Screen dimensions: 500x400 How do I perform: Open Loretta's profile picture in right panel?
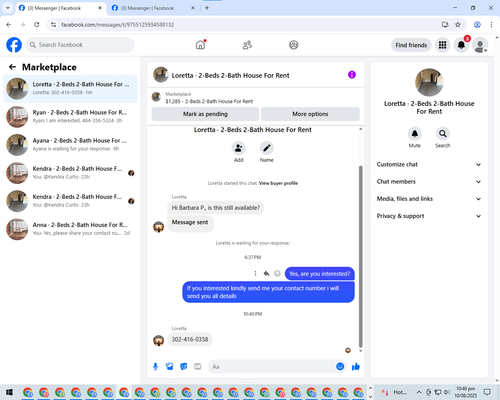coord(429,82)
